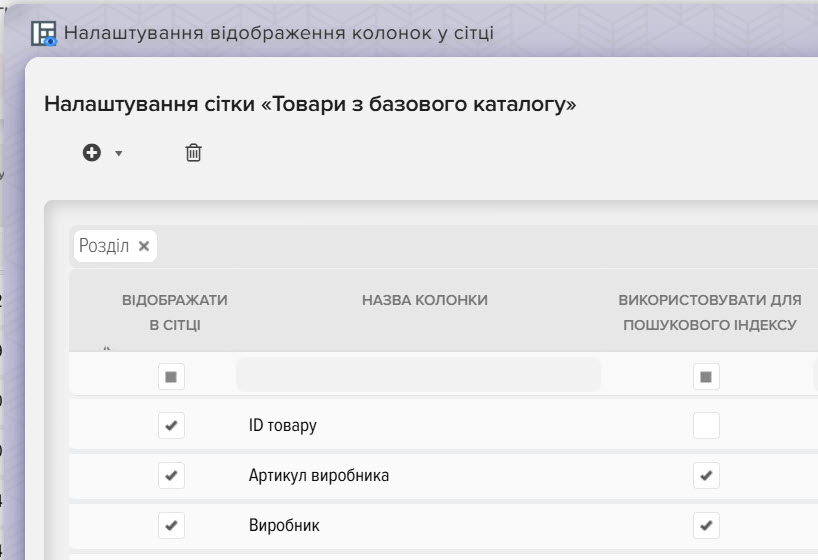
Task: Sort by Назва колонки column header
Action: click(425, 300)
